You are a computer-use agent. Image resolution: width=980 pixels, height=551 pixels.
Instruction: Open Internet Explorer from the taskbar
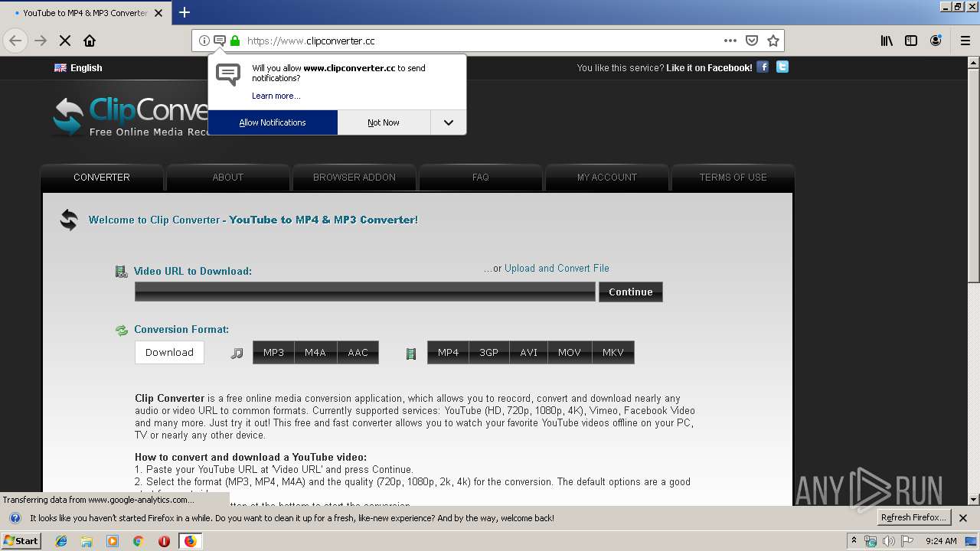[61, 541]
